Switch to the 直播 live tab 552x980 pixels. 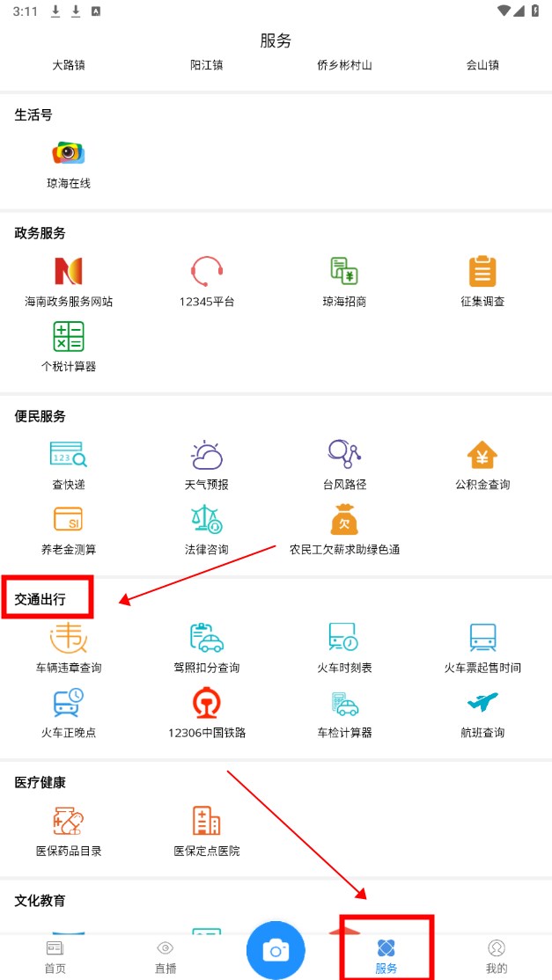coord(165,957)
